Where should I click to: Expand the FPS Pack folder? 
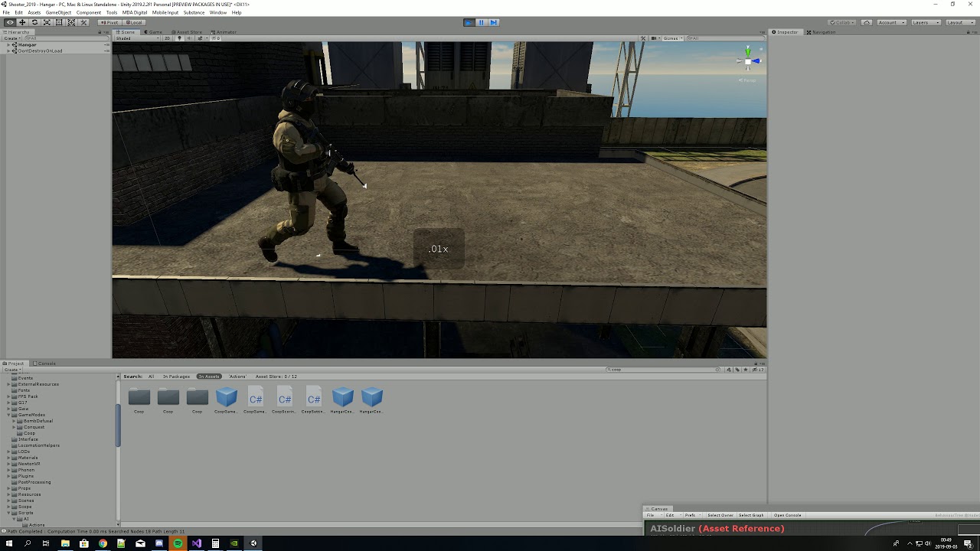(8, 396)
